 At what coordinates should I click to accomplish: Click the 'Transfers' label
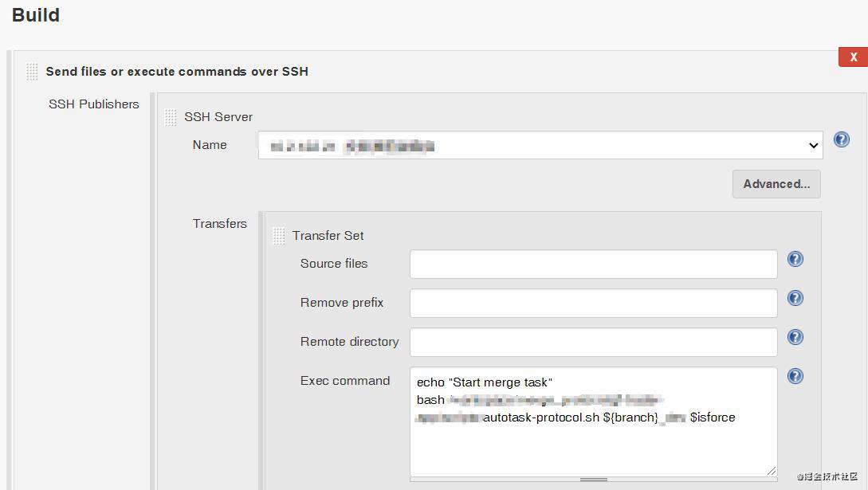tap(220, 223)
